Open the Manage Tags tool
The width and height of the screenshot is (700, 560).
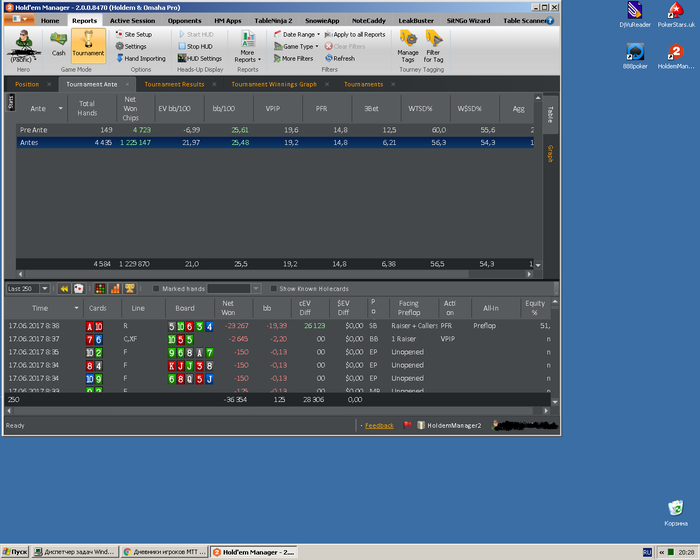pos(408,46)
